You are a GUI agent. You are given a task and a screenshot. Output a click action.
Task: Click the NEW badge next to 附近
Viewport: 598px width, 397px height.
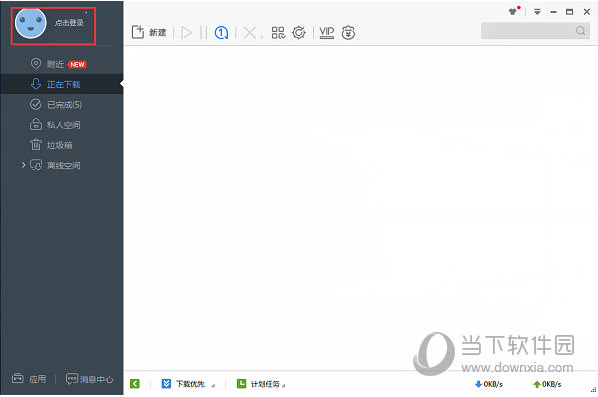click(x=77, y=64)
